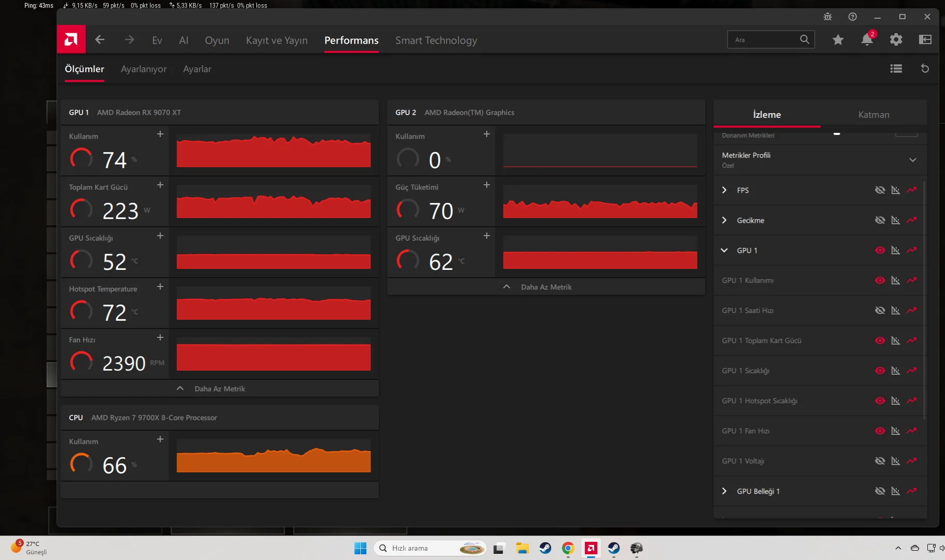The height and width of the screenshot is (560, 945).
Task: Open the Smart Technology tab
Action: pos(436,40)
